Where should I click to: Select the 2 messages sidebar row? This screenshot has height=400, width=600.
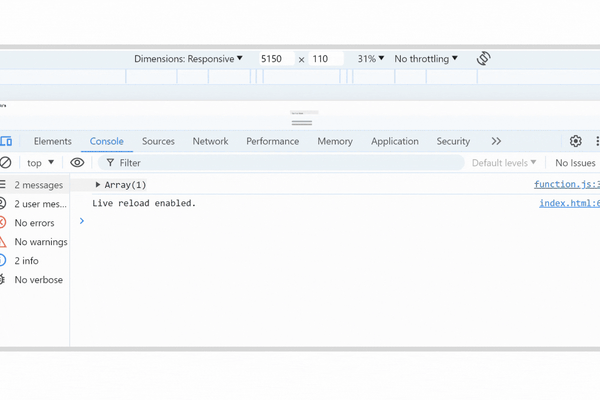point(34,185)
